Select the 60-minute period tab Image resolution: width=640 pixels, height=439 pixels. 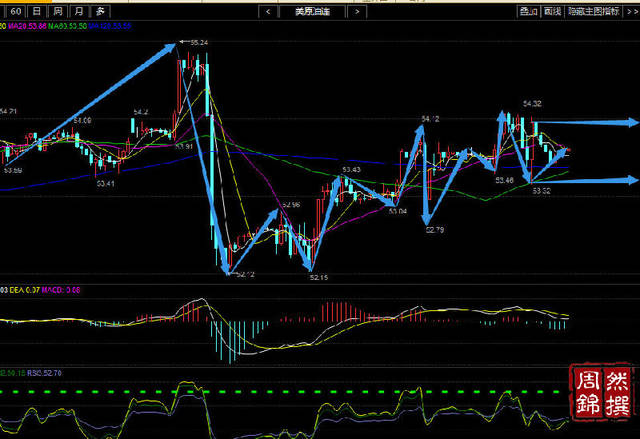point(17,11)
